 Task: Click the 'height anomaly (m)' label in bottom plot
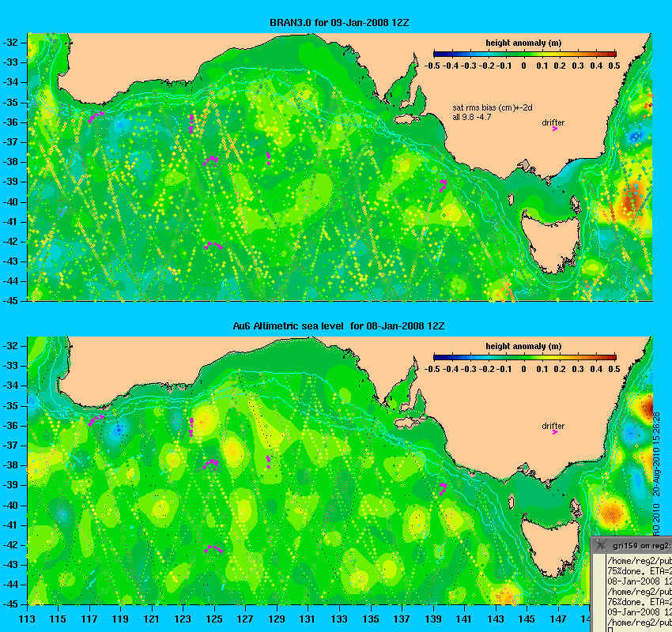[523, 346]
